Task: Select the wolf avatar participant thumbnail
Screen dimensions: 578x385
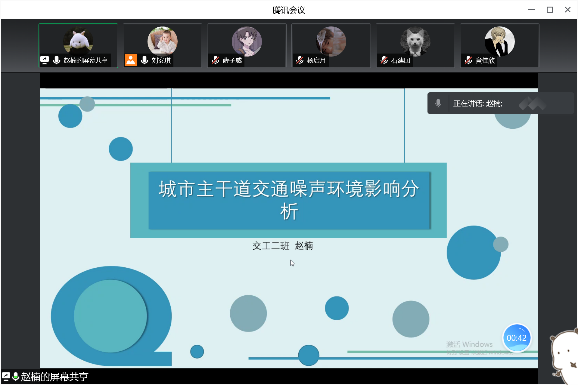Action: [415, 41]
